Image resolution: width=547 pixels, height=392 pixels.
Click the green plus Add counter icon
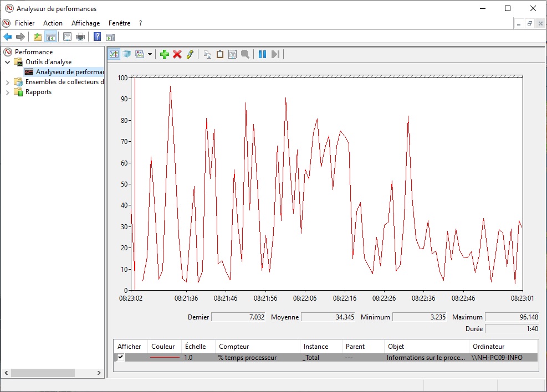tap(164, 54)
